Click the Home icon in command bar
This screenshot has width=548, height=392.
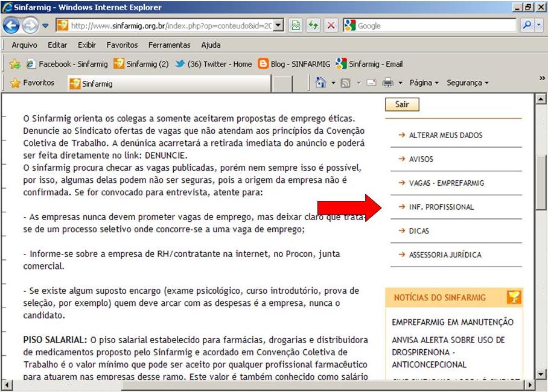pos(320,83)
